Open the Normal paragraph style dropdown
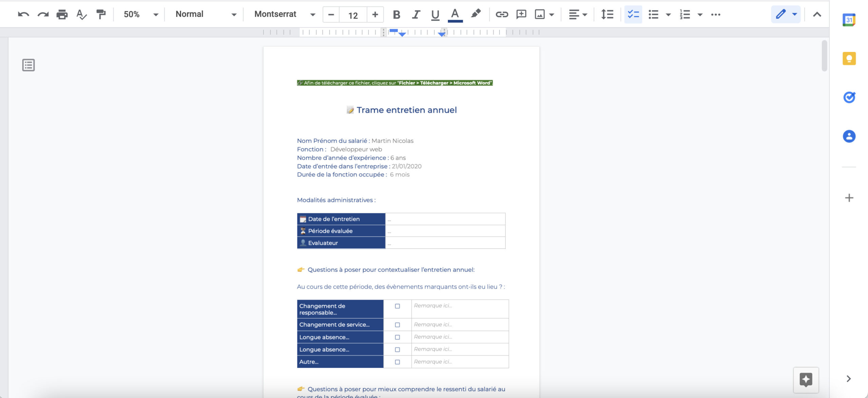868x398 pixels. tap(206, 15)
